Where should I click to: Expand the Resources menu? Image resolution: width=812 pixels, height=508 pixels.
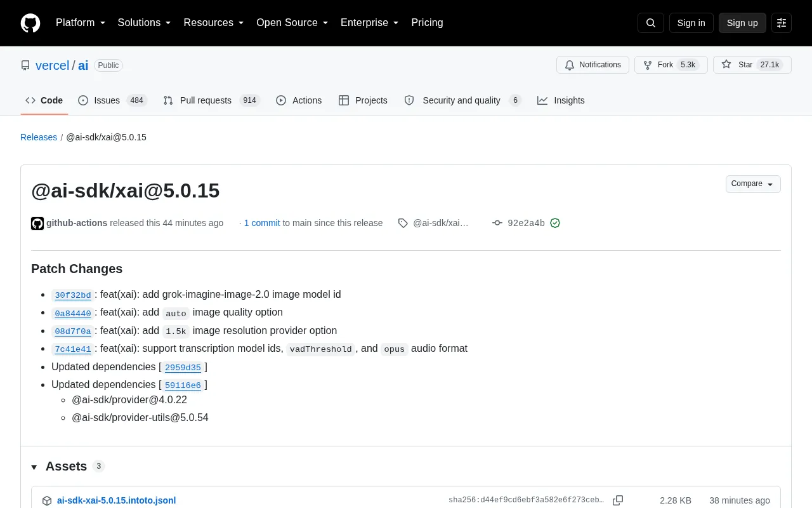[214, 23]
